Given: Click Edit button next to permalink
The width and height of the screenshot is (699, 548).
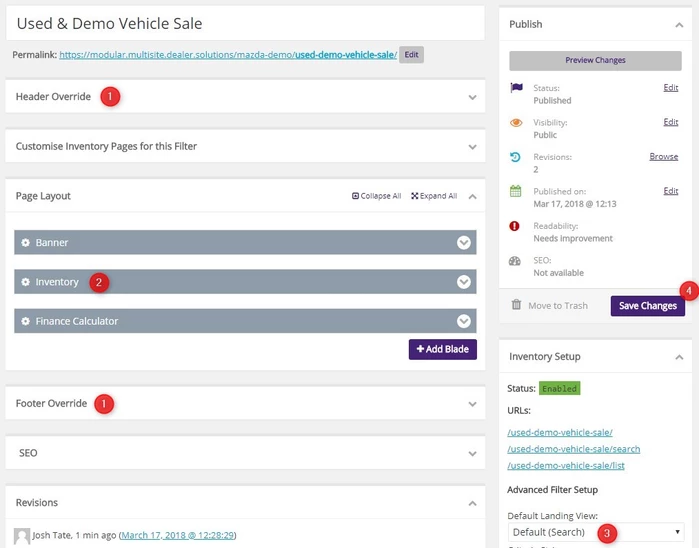Looking at the screenshot, I should [411, 54].
